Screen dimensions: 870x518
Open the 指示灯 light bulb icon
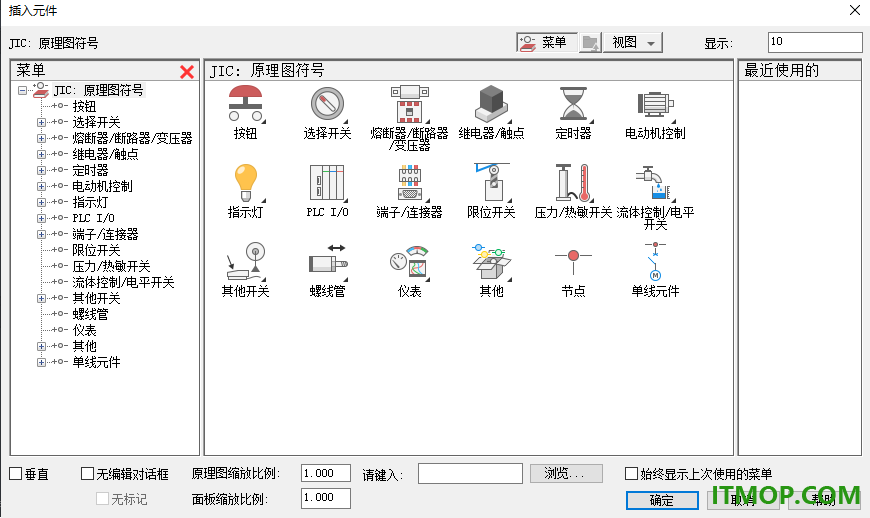coord(245,183)
